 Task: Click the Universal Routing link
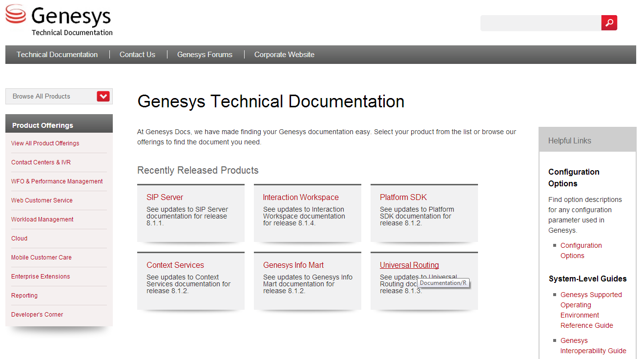409,265
